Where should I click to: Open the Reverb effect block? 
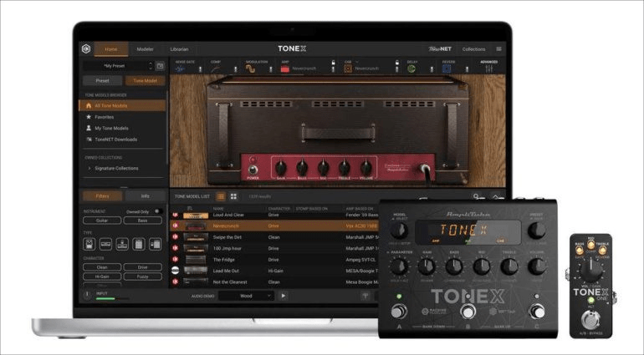pyautogui.click(x=447, y=68)
